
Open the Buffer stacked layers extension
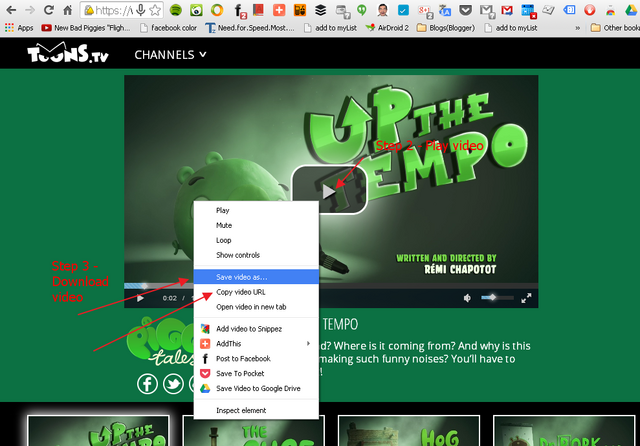click(x=320, y=10)
